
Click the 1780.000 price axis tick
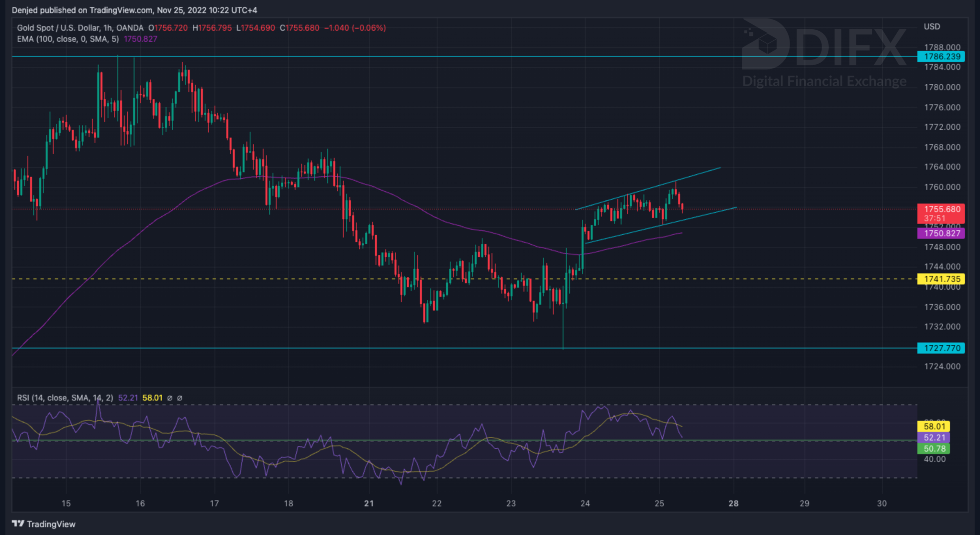tap(942, 87)
